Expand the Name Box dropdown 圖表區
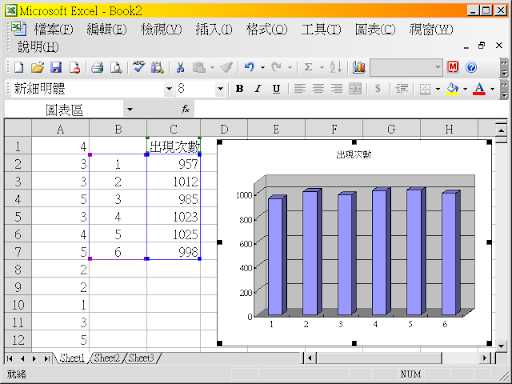Screen dimensions: 512x384 (x=130, y=109)
